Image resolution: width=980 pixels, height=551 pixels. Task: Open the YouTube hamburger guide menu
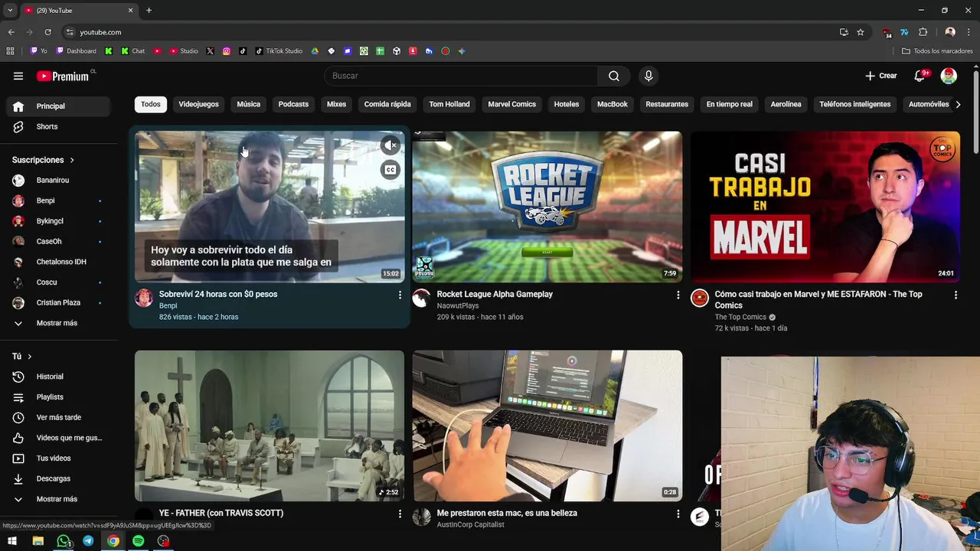[x=18, y=76]
